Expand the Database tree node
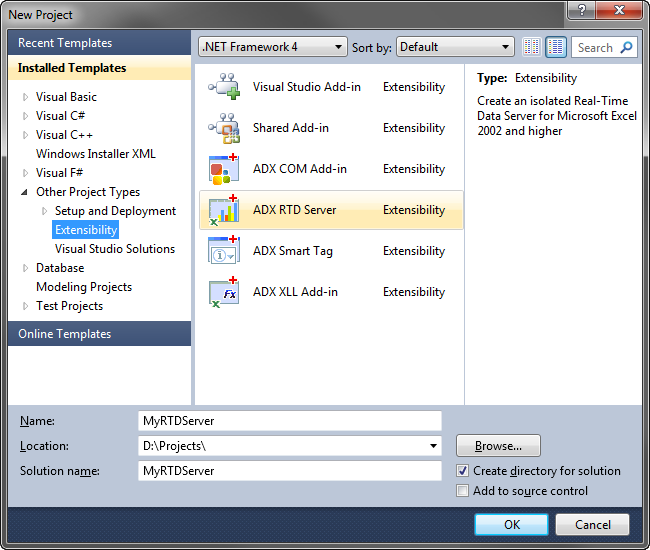This screenshot has height=550, width=650. click(x=25, y=268)
